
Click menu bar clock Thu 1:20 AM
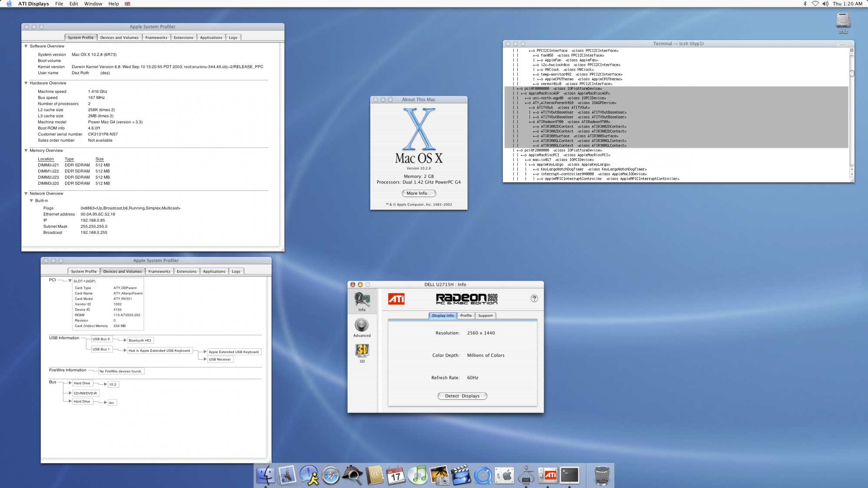tap(847, 3)
